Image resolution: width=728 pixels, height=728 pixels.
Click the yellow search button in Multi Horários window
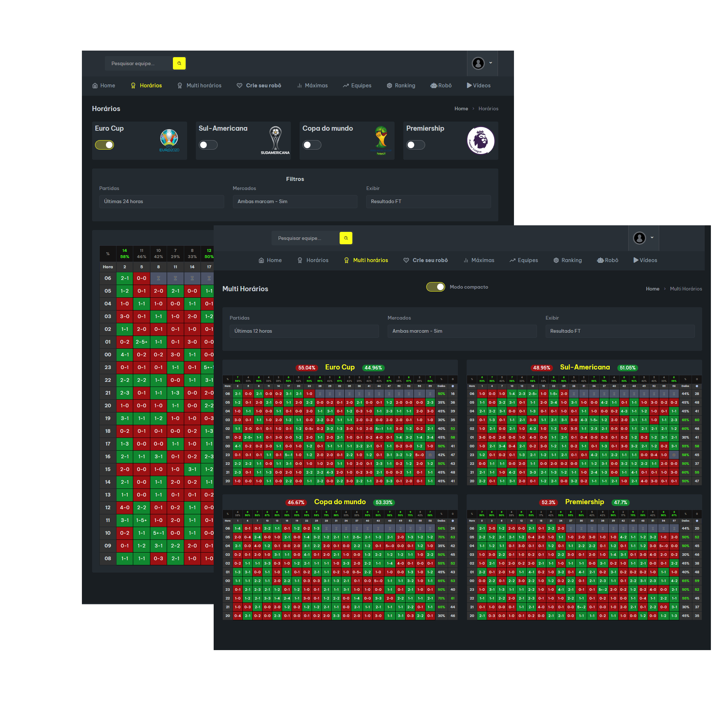tap(345, 238)
